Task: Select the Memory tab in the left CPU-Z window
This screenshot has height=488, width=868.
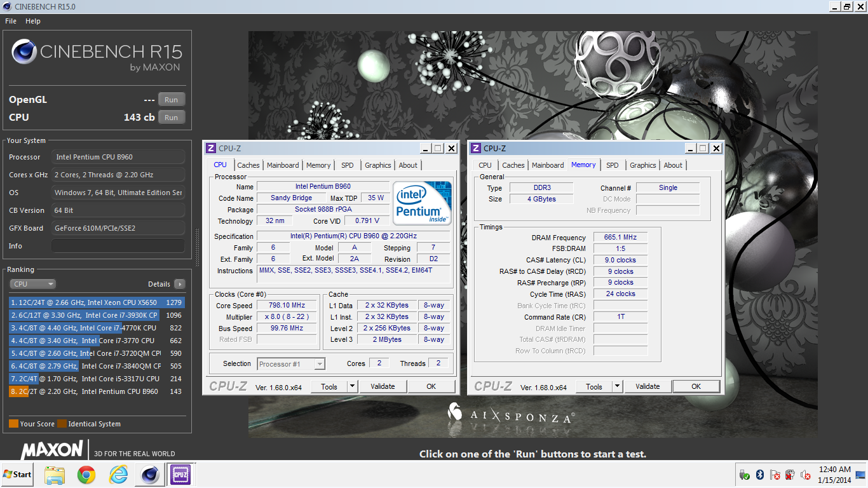Action: pyautogui.click(x=318, y=165)
